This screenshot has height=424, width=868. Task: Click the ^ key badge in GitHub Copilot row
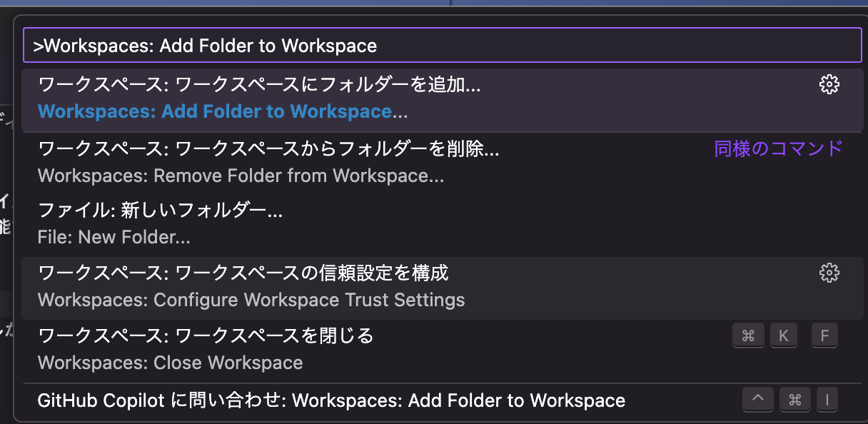click(757, 400)
